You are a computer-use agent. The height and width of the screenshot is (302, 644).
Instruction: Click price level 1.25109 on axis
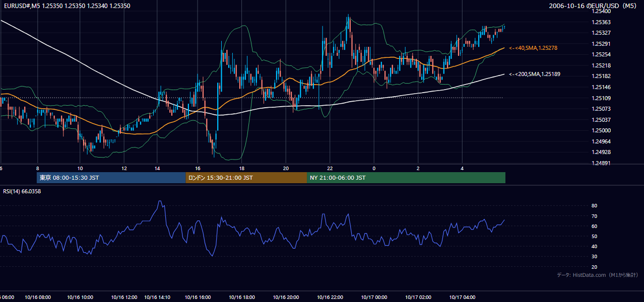[601, 98]
